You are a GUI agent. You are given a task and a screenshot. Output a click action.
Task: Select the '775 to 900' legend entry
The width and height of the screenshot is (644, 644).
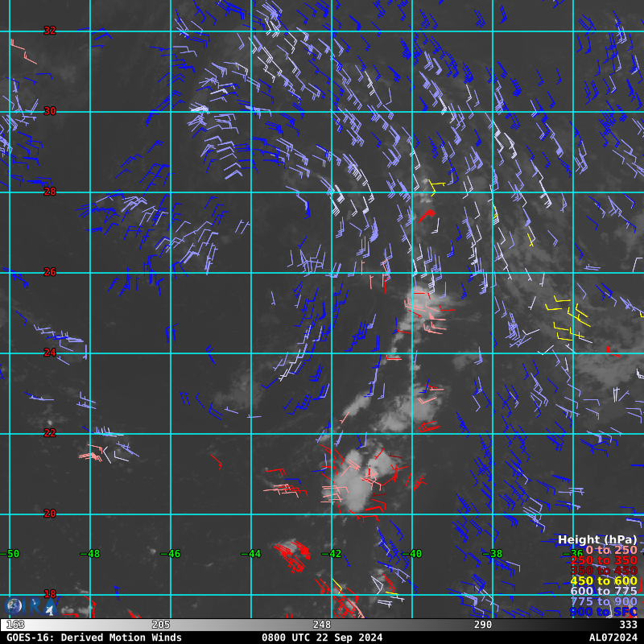604,601
